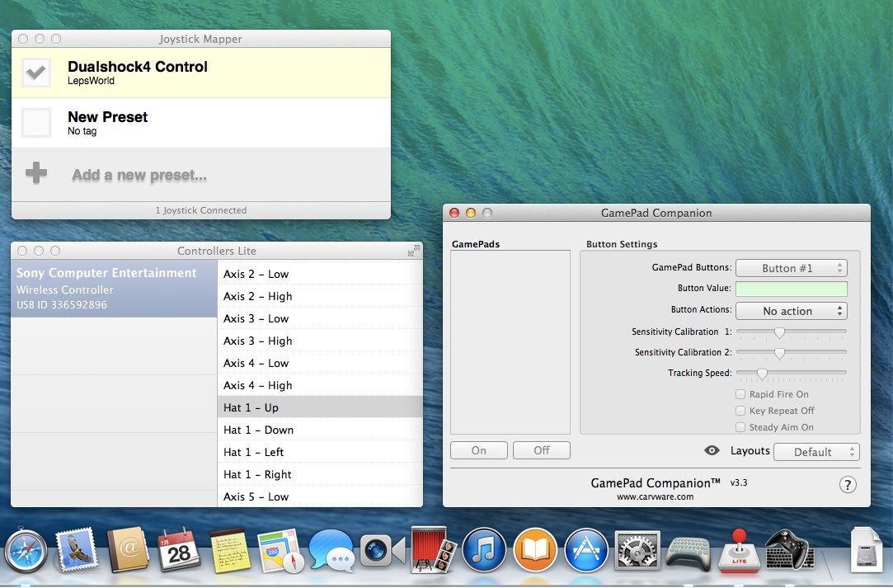Click the green Button Value field

(x=791, y=289)
